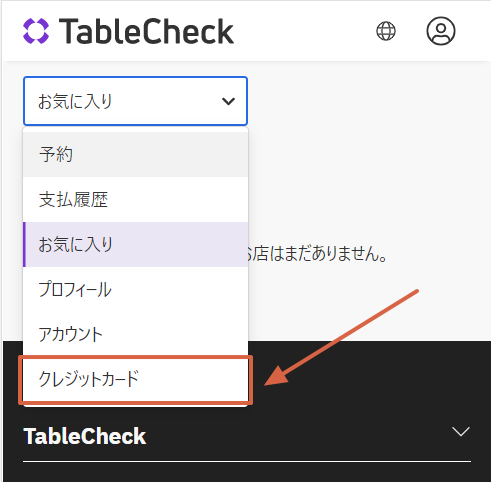The width and height of the screenshot is (491, 482).
Task: Open the user account profile icon
Action: (441, 31)
